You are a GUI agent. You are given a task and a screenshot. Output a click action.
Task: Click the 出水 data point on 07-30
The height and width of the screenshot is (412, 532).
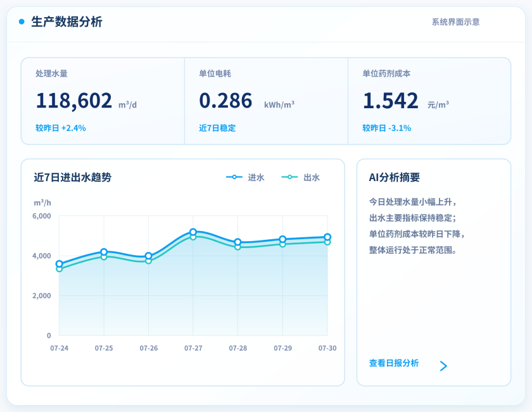[327, 242]
